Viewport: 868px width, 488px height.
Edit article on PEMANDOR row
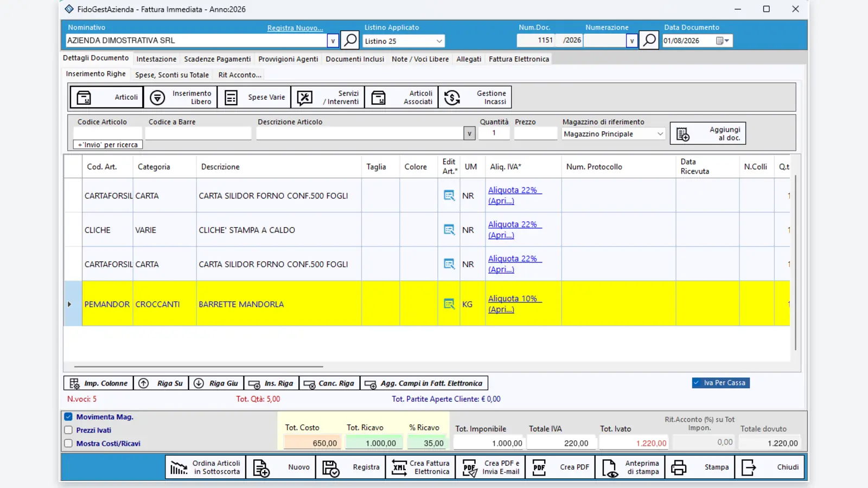[x=449, y=304]
